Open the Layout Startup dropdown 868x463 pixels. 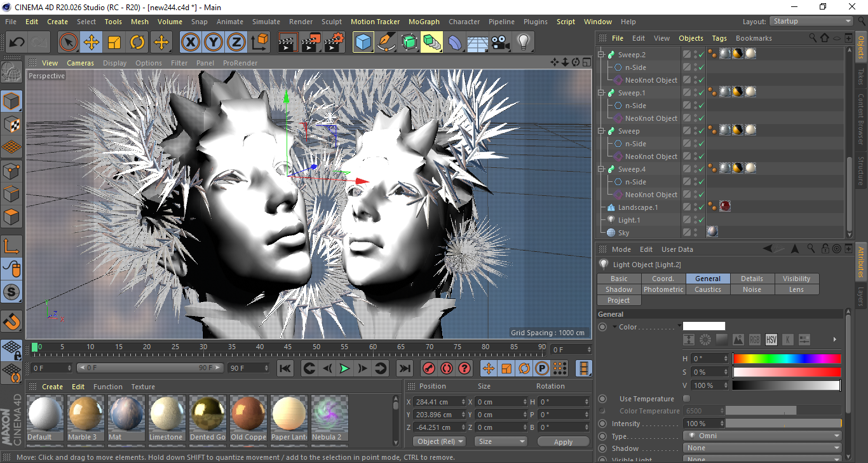811,22
